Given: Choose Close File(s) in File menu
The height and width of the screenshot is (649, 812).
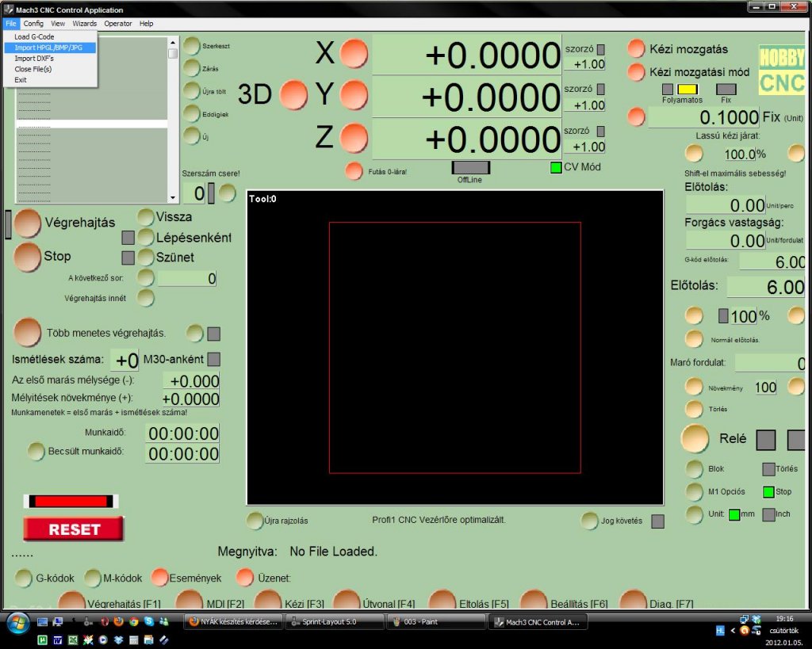Looking at the screenshot, I should [x=50, y=69].
